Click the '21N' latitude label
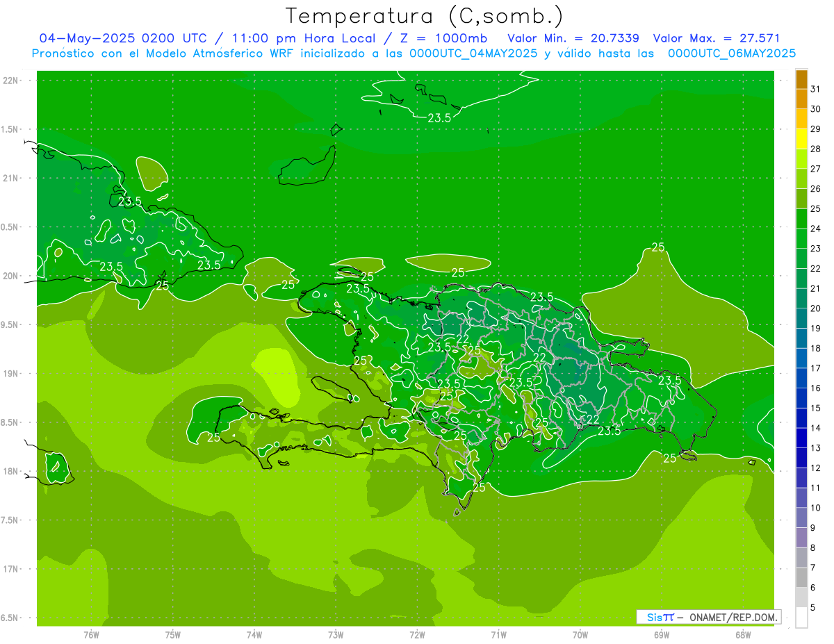834x644 pixels. pos(10,178)
